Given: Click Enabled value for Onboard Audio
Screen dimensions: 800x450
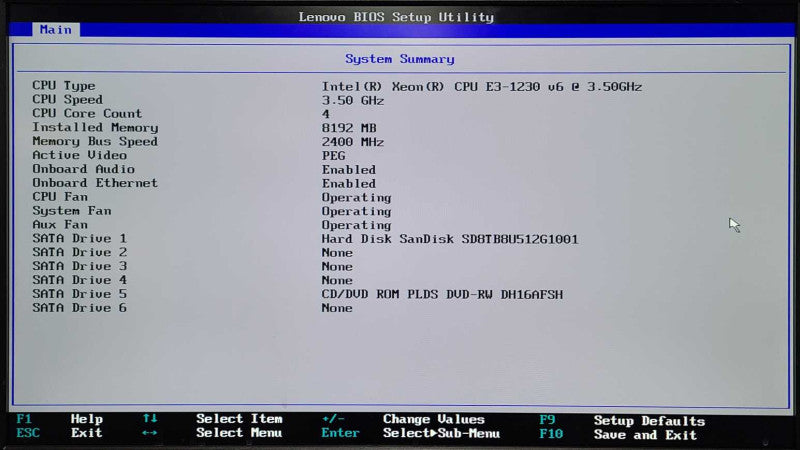Looking at the screenshot, I should click(x=348, y=169).
